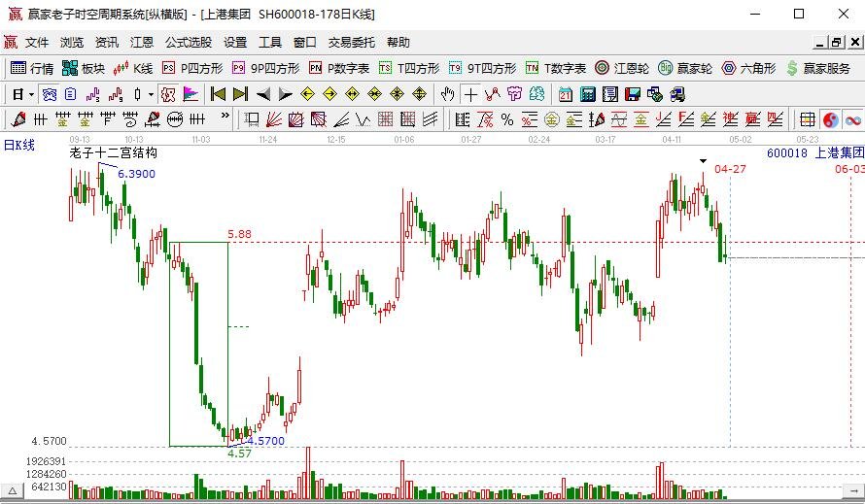
Task: Expand the candlestick style dropdown arrow
Action: coord(151,95)
